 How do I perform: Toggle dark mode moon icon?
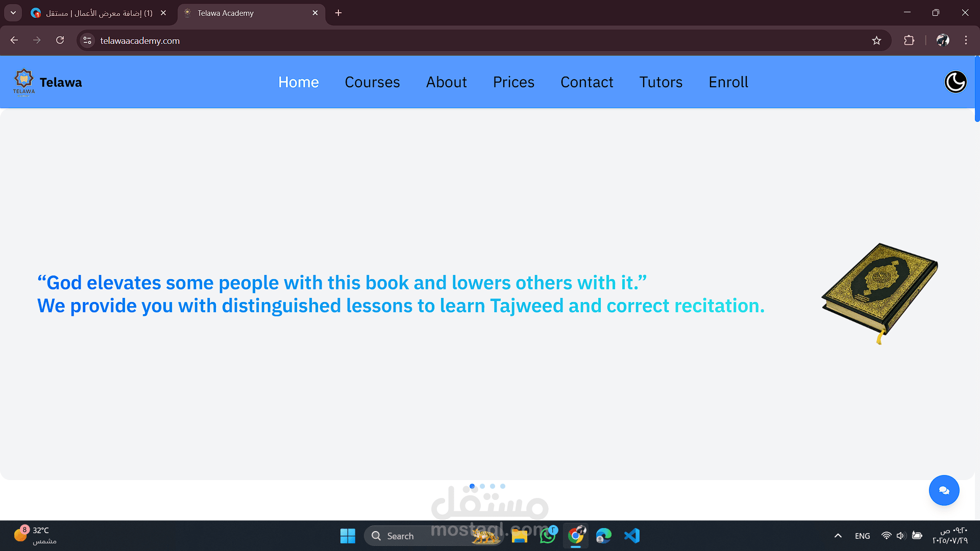pos(955,82)
